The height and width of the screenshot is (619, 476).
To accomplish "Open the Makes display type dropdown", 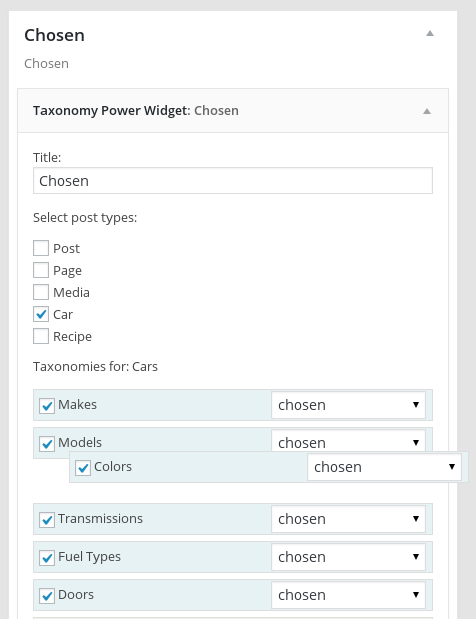I will pos(349,405).
